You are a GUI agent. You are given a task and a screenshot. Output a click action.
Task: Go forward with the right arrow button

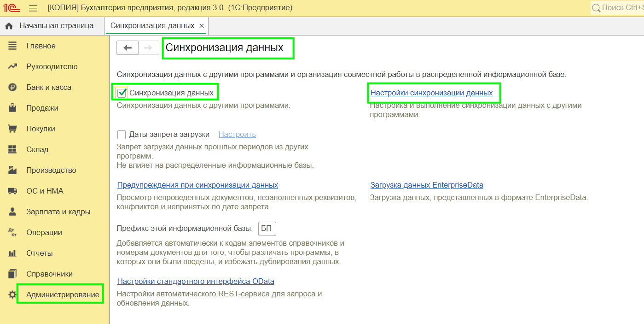148,48
